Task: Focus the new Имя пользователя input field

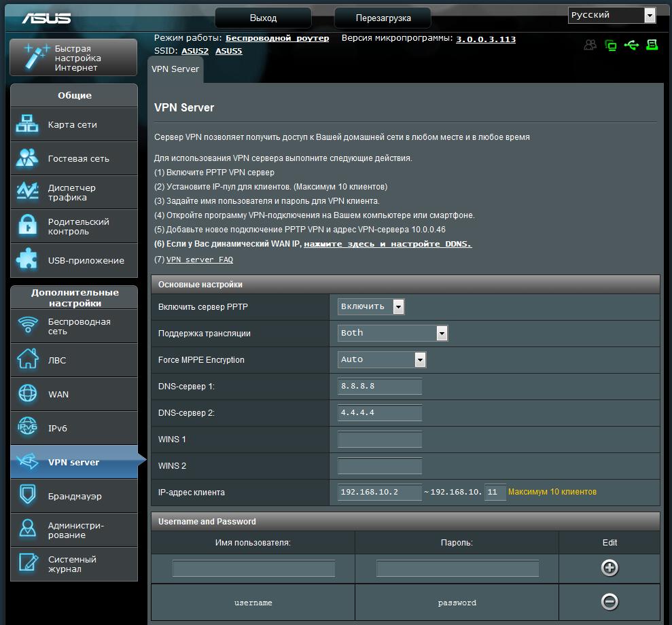Action: click(253, 568)
